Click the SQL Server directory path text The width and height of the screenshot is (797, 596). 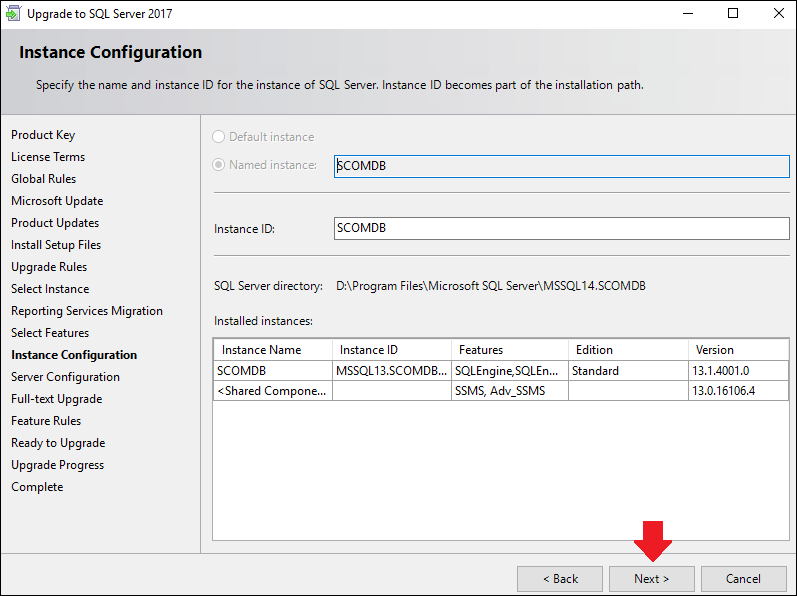point(491,286)
